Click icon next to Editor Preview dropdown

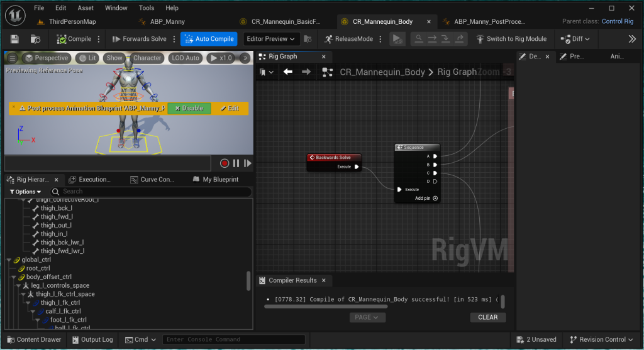tap(308, 39)
